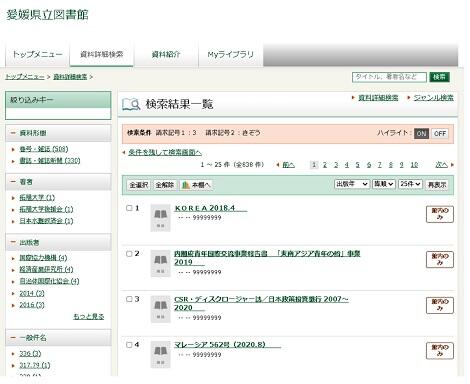
Task: Click the 前へ pagination link
Action: pyautogui.click(x=288, y=165)
